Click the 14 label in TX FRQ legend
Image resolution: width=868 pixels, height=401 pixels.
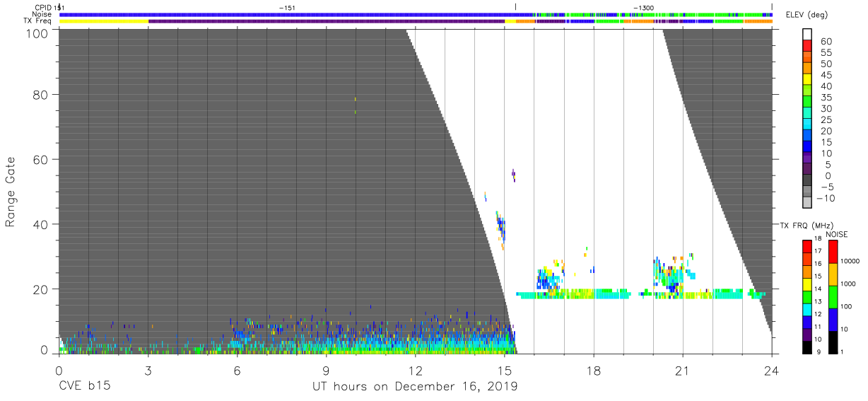coord(819,289)
